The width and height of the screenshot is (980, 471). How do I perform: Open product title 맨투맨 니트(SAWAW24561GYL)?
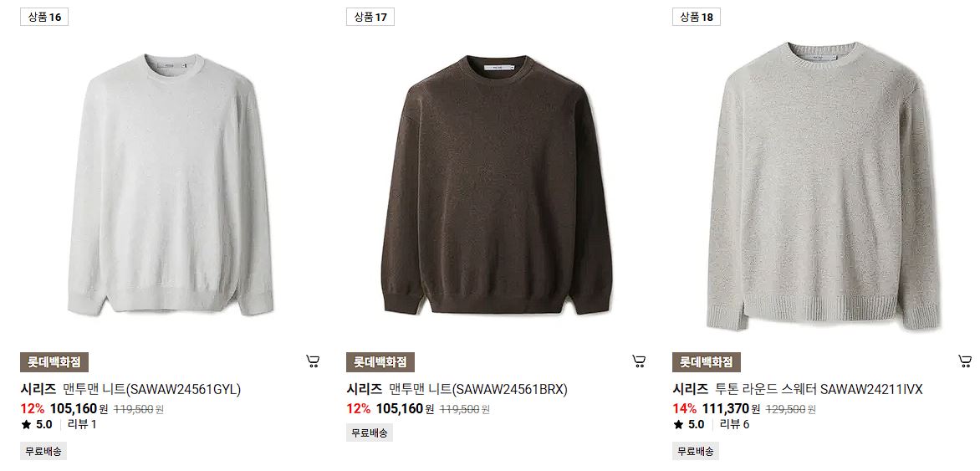[152, 390]
